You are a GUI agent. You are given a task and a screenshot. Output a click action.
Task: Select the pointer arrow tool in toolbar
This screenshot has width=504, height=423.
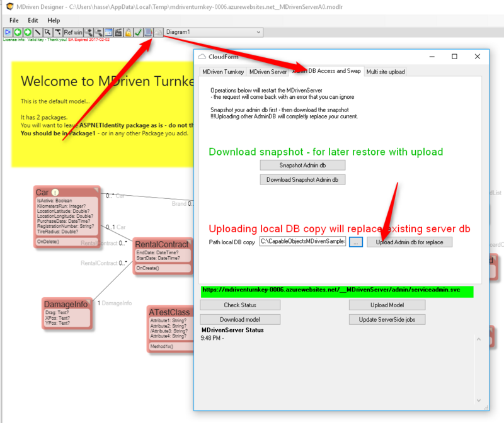tap(48, 32)
